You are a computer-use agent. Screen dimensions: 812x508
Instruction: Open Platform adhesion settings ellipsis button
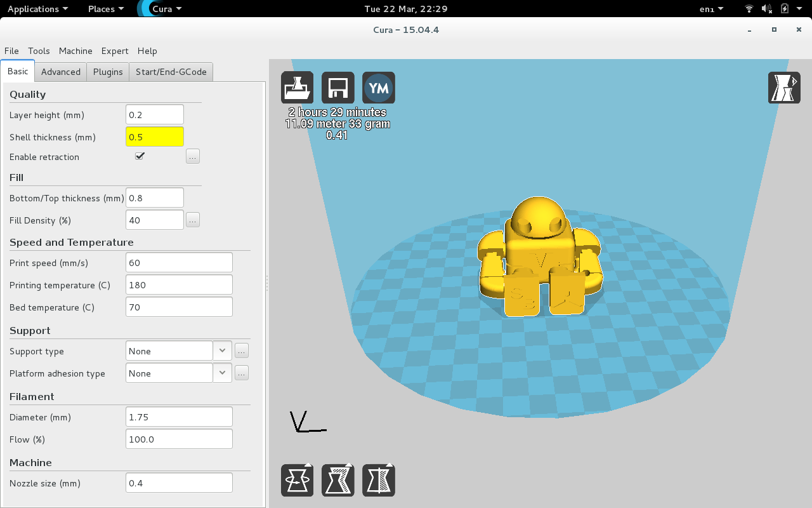241,373
